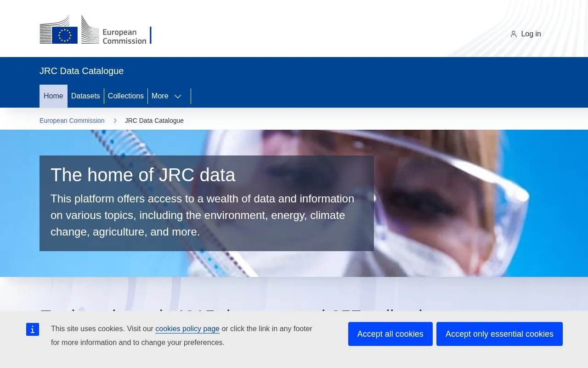Expand the More menu chevron
The width and height of the screenshot is (588, 368).
click(x=178, y=96)
